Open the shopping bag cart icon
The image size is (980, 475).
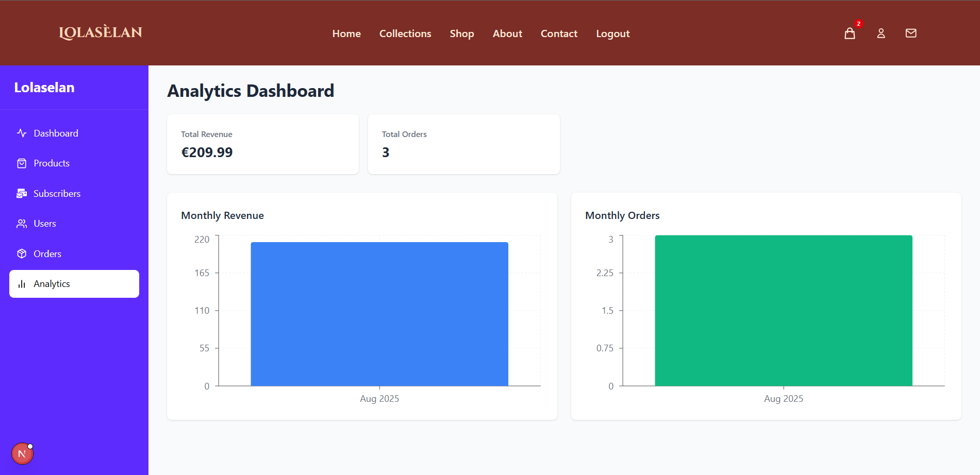850,33
